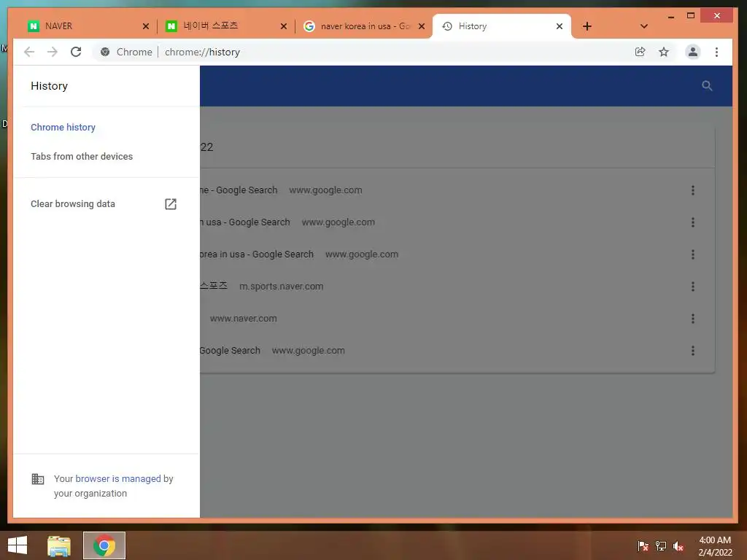Click the History sidebar heading
This screenshot has height=560, width=747.
point(49,86)
